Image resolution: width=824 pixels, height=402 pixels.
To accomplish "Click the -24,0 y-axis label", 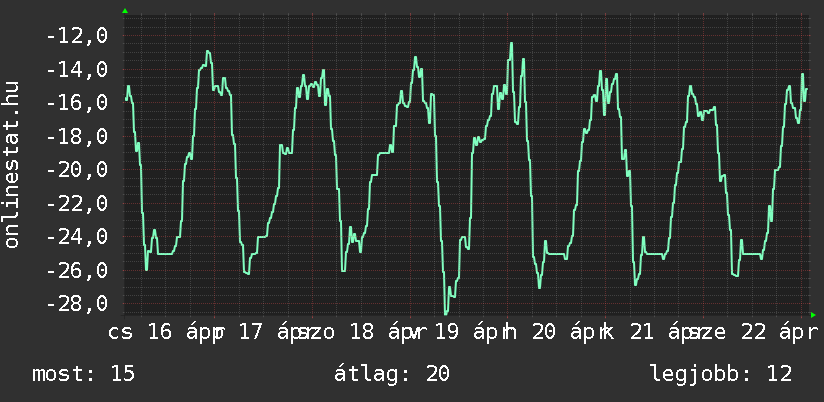I will (77, 237).
